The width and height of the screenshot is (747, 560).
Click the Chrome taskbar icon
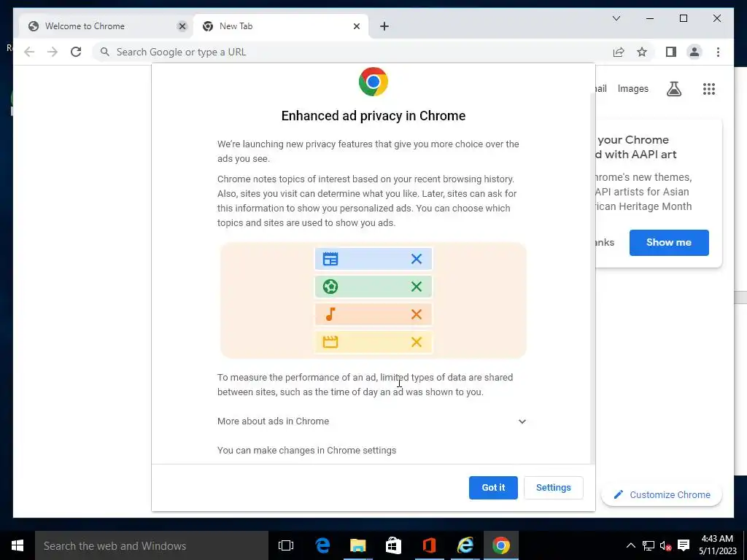coord(500,545)
